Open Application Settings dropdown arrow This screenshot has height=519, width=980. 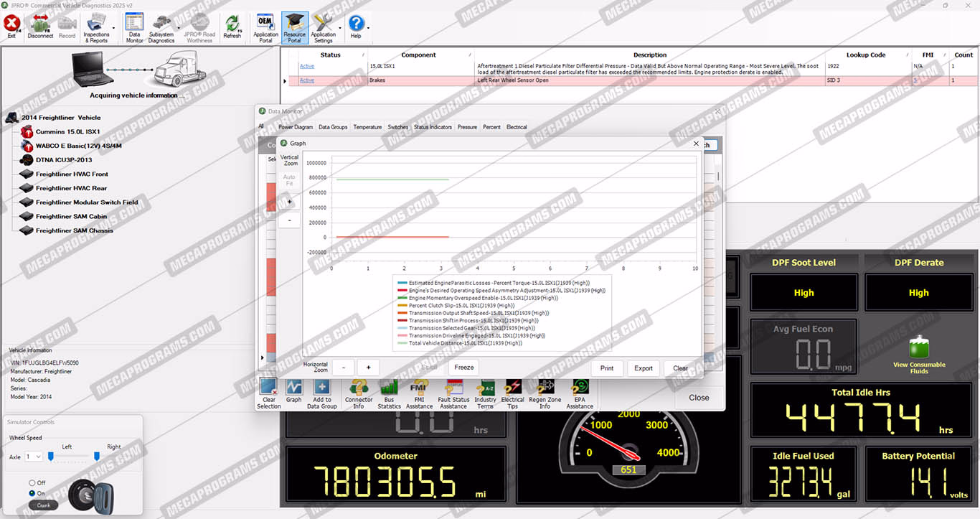click(x=339, y=29)
